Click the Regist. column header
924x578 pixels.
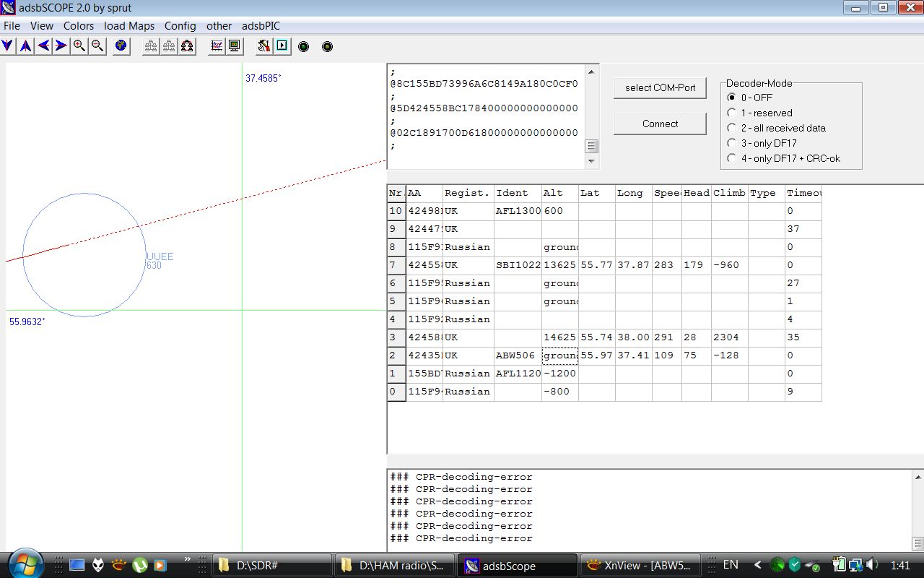(468, 193)
